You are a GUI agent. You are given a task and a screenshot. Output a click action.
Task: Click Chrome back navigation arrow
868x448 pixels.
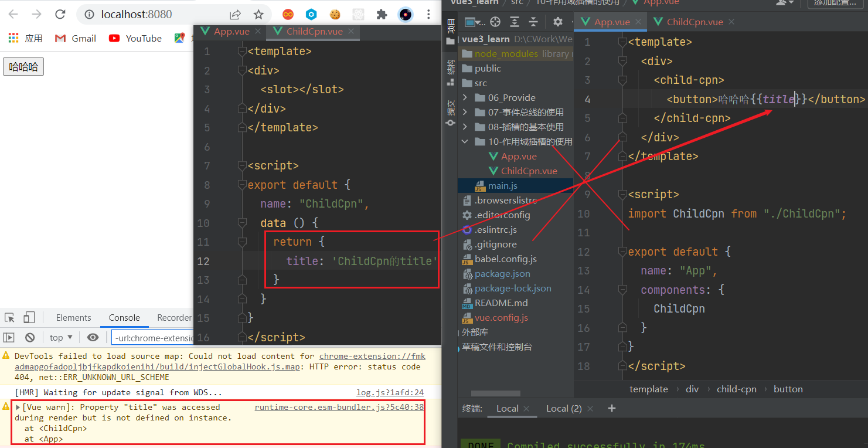tap(13, 15)
